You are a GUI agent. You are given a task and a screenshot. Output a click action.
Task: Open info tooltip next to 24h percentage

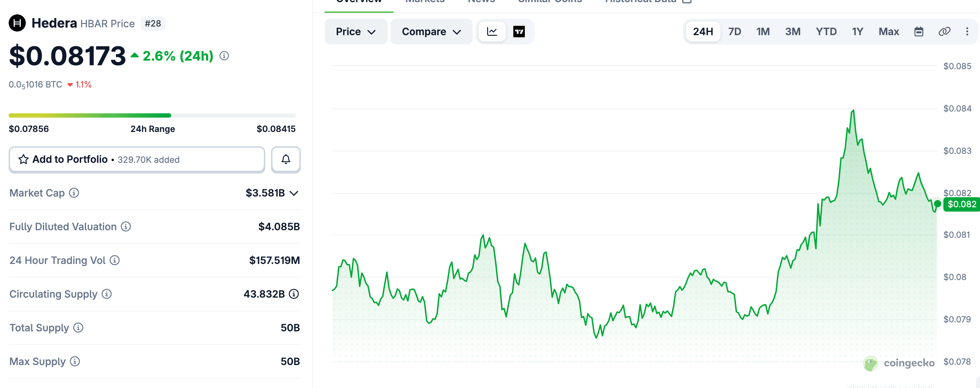click(x=224, y=56)
